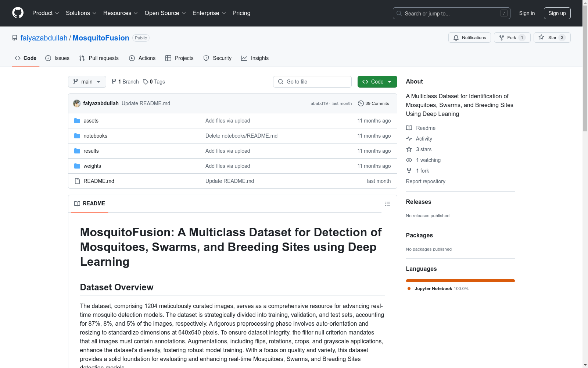Click the orange Jupyter Notebook language bar
Image resolution: width=588 pixels, height=368 pixels.
460,281
